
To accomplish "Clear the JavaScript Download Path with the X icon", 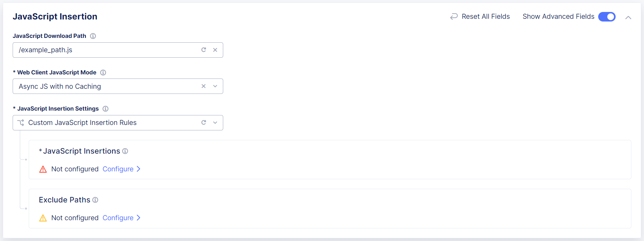I will pyautogui.click(x=215, y=50).
